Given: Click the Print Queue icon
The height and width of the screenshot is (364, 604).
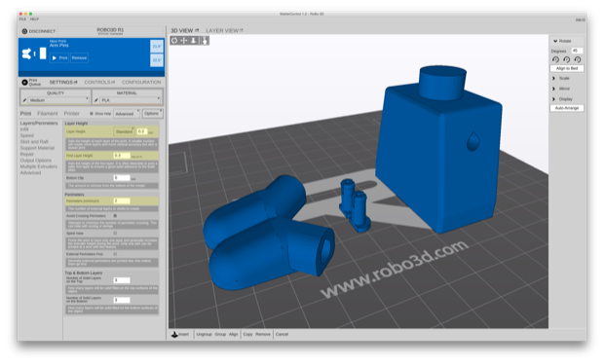Looking at the screenshot, I should [x=24, y=82].
